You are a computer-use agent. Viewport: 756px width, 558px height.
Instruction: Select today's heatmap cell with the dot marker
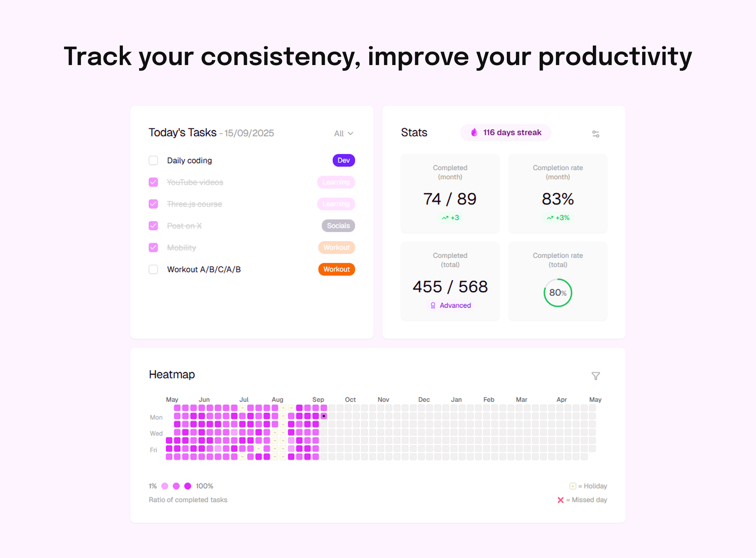(x=324, y=416)
